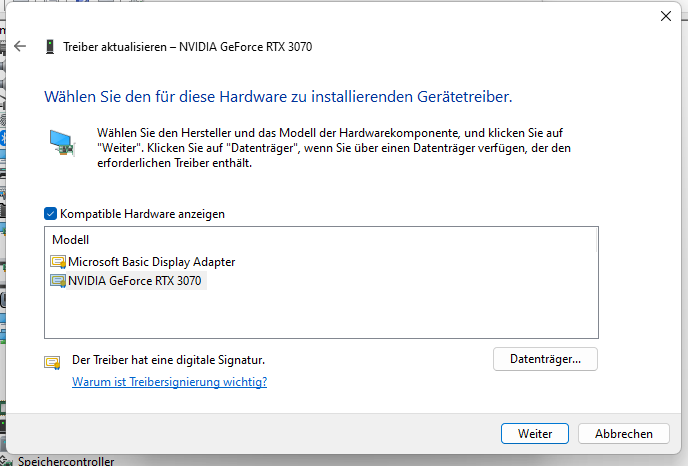Click the device icon beside Treiber aktualisieren

tap(50, 47)
